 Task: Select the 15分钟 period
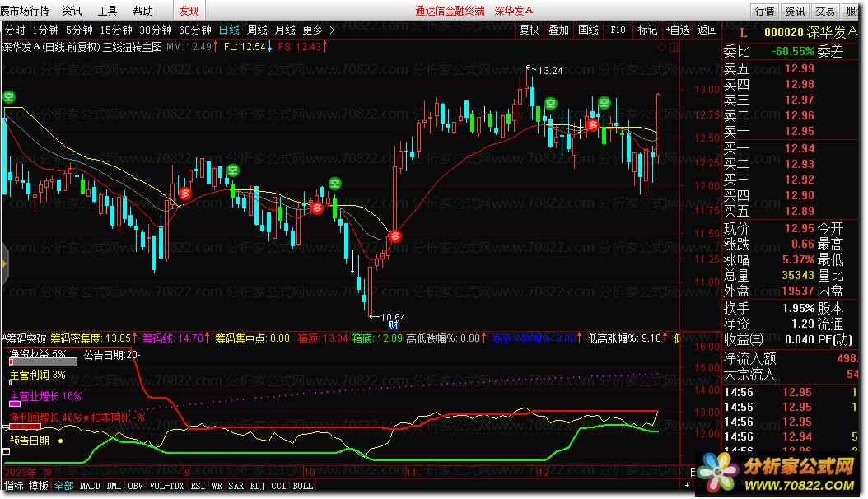(x=115, y=30)
